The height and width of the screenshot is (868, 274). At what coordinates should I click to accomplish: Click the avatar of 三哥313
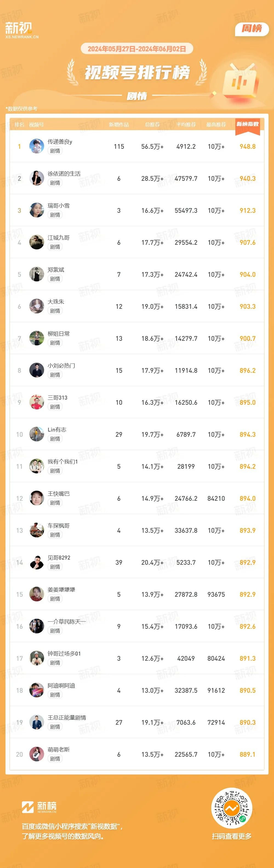(x=37, y=402)
